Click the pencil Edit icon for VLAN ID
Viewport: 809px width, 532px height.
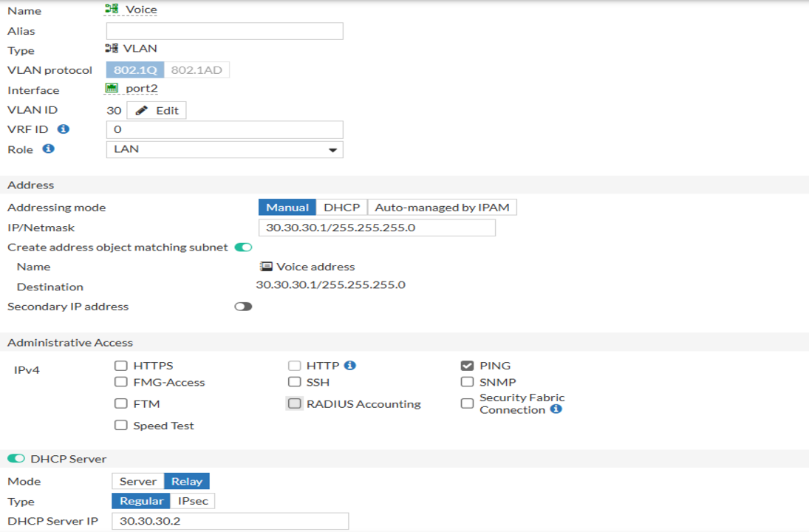click(140, 109)
